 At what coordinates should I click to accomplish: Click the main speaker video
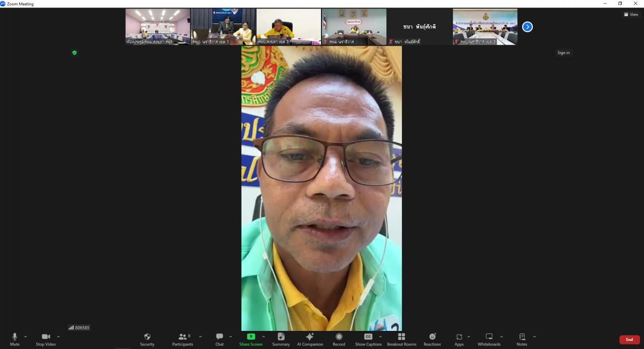[x=321, y=189]
